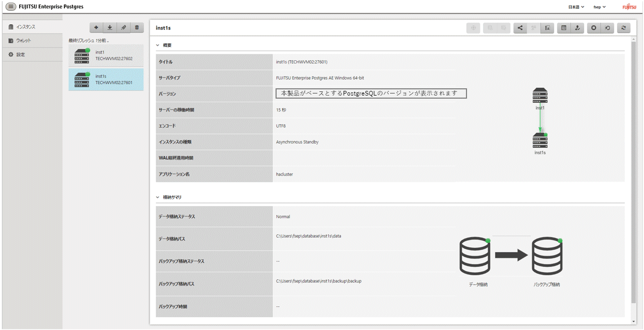Click the インスタンスの種類 row label
The width and height of the screenshot is (644, 330).
174,142
